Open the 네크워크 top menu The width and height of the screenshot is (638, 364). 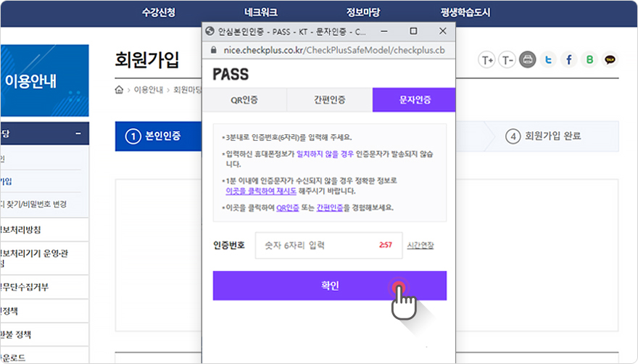point(261,12)
